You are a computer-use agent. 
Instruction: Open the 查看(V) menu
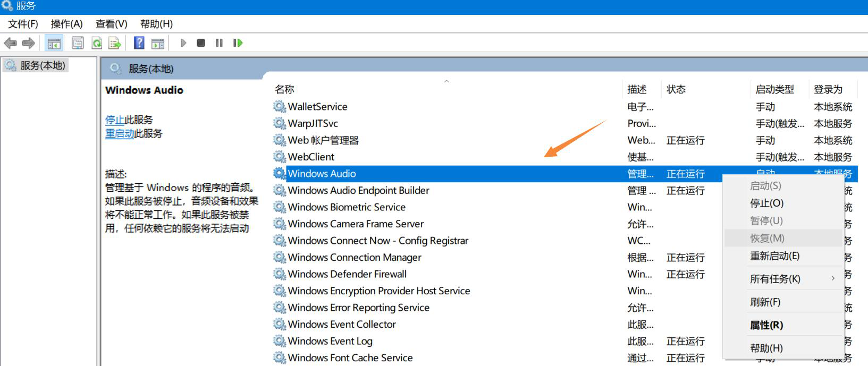112,24
